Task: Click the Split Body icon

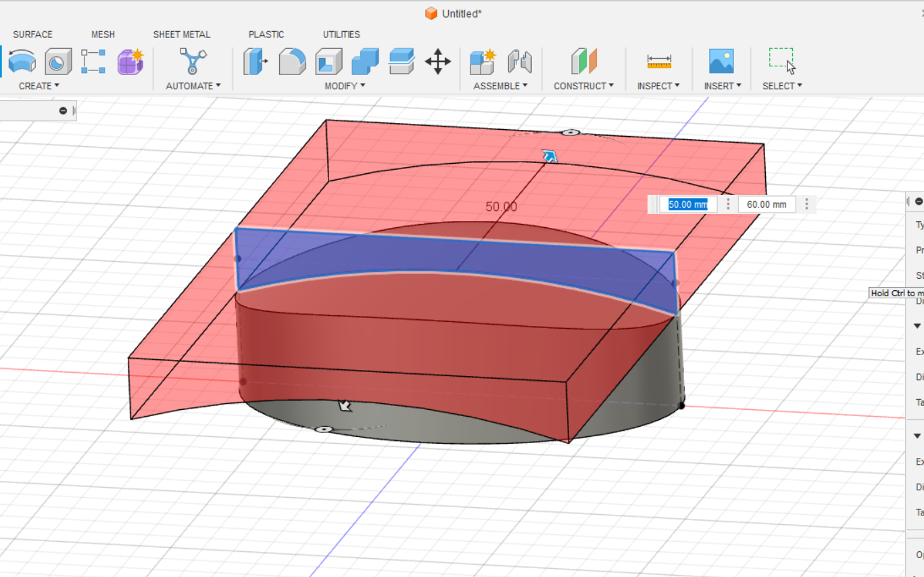Action: [402, 62]
